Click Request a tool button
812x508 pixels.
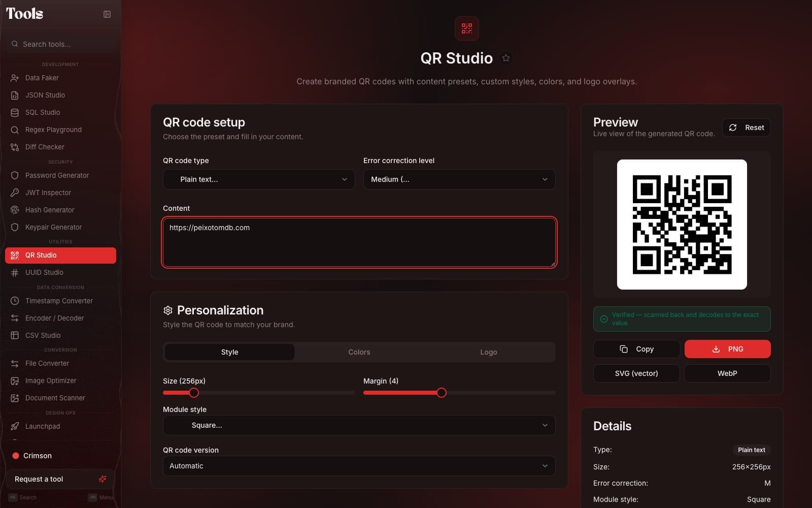tap(60, 479)
